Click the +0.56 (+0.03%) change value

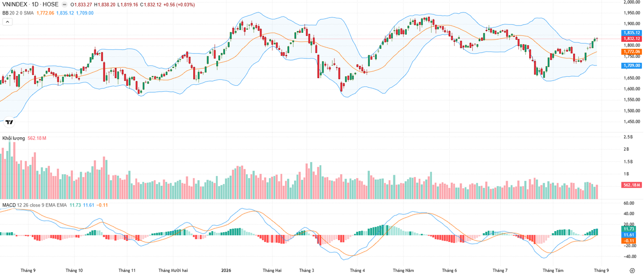click(x=179, y=4)
